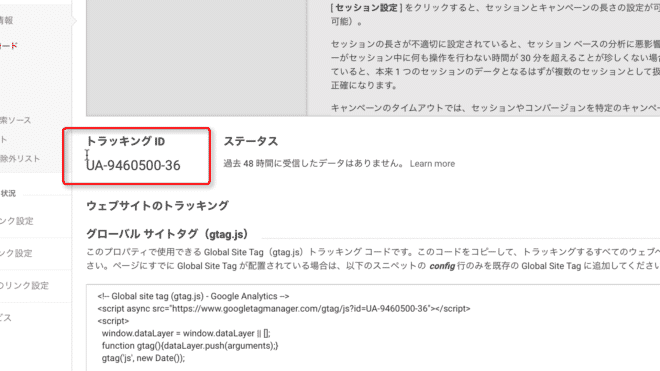Click the セッション設定 bold text
Image resolution: width=660 pixels, height=371 pixels.
tap(366, 8)
